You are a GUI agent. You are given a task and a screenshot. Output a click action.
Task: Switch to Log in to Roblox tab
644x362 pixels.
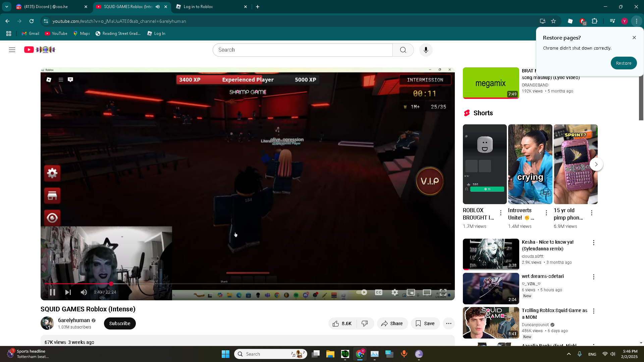pyautogui.click(x=198, y=7)
